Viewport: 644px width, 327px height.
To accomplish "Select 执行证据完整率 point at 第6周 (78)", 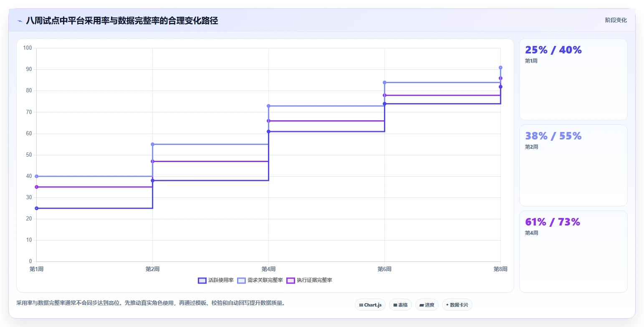I will [384, 95].
